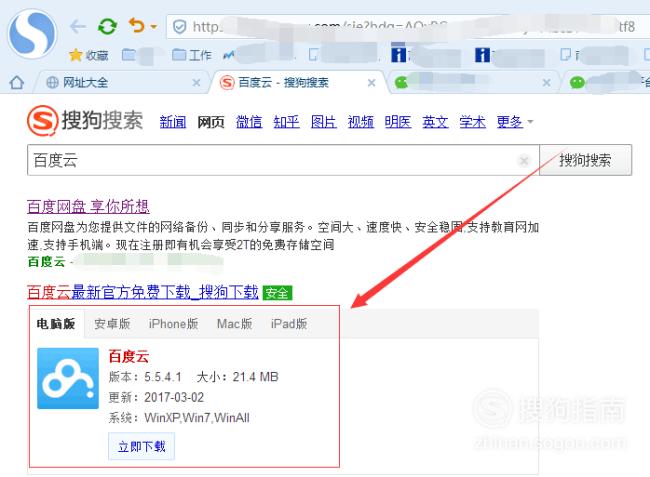The width and height of the screenshot is (650, 477).
Task: Open the 微信 search category
Action: coord(249,122)
